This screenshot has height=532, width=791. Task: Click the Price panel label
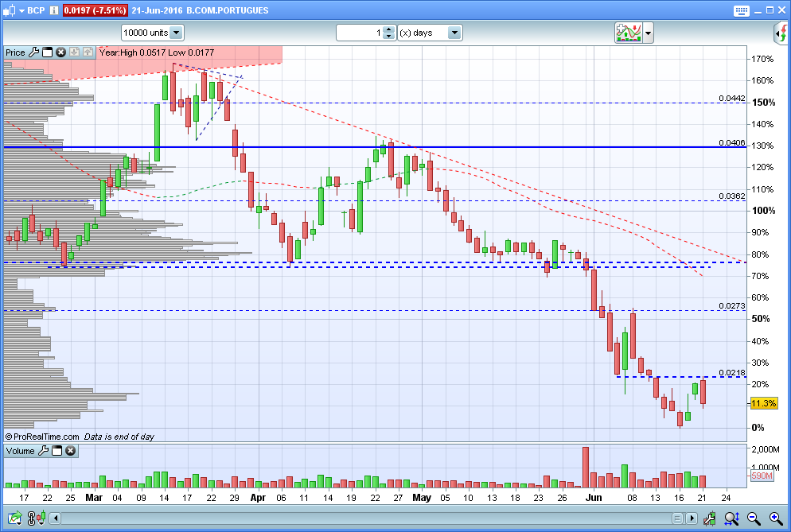tap(15, 52)
